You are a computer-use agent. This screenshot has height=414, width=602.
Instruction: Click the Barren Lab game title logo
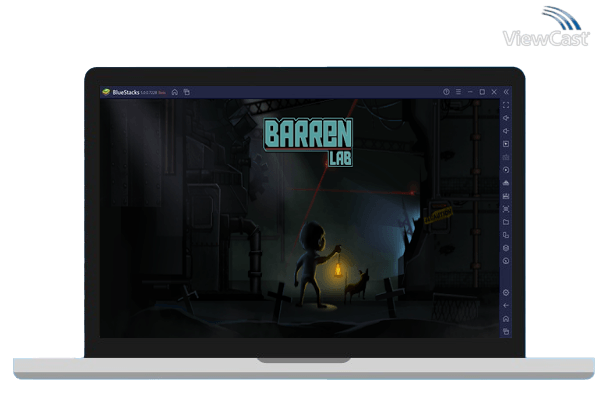pyautogui.click(x=308, y=142)
